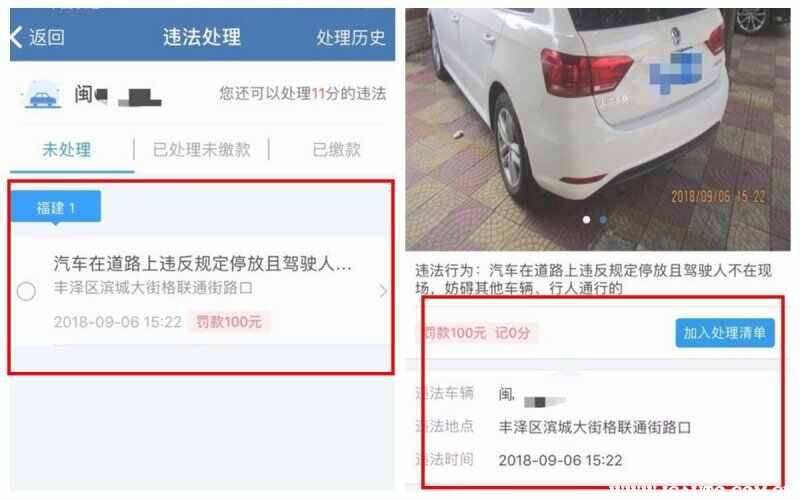
Task: Tap the 罚款100元 badge in list
Action: [229, 321]
